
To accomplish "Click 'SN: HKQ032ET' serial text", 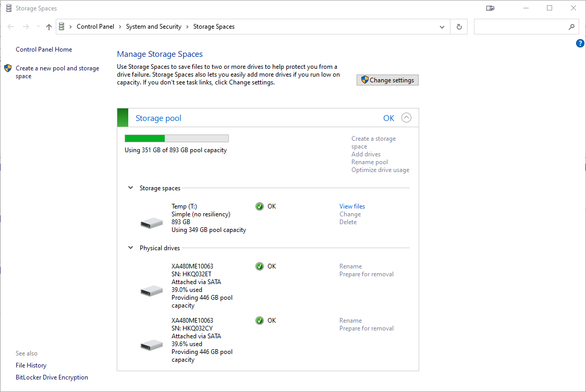I will pyautogui.click(x=191, y=274).
